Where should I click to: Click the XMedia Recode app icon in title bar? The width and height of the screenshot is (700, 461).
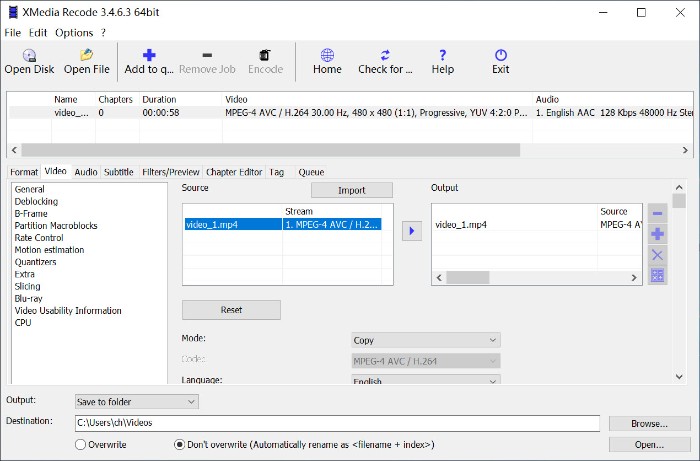(x=13, y=12)
